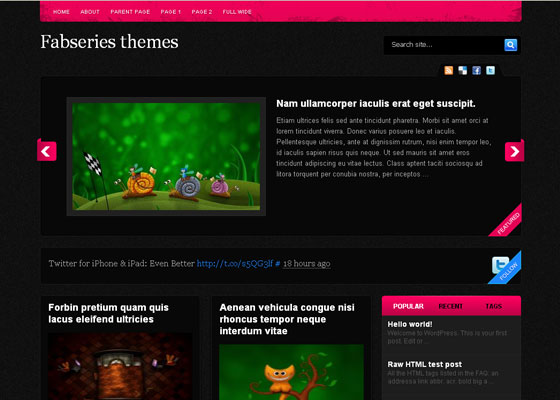The height and width of the screenshot is (400, 560).
Task: Switch to the Tags tab
Action: tap(494, 306)
